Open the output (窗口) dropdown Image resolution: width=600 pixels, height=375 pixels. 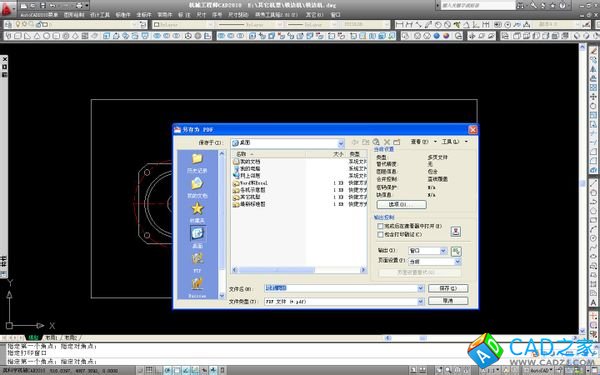tap(427, 251)
